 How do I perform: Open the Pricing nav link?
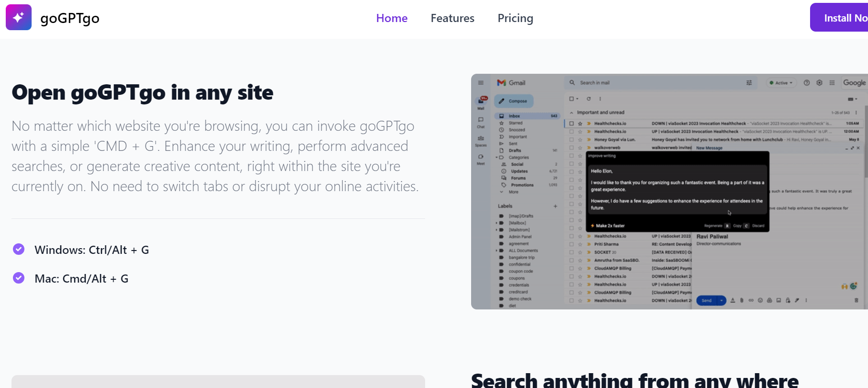[515, 18]
